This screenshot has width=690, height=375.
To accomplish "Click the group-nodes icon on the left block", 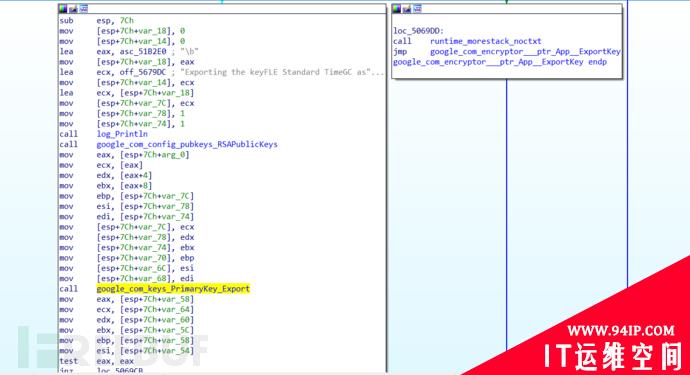I will tap(83, 9).
